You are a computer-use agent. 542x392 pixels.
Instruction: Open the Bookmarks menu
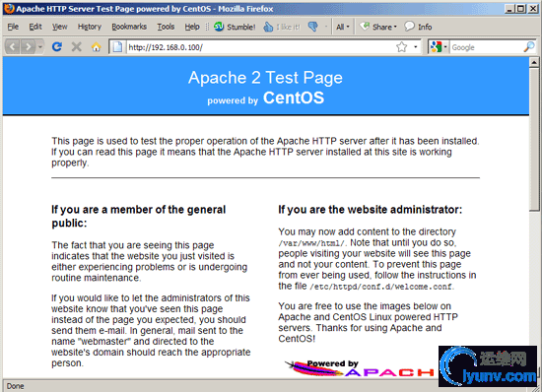click(129, 27)
